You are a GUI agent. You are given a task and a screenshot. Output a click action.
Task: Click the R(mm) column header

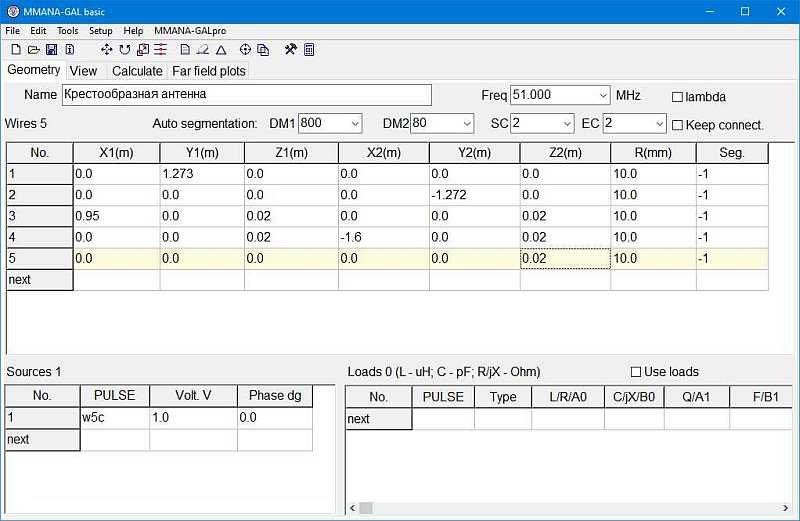[x=654, y=153]
